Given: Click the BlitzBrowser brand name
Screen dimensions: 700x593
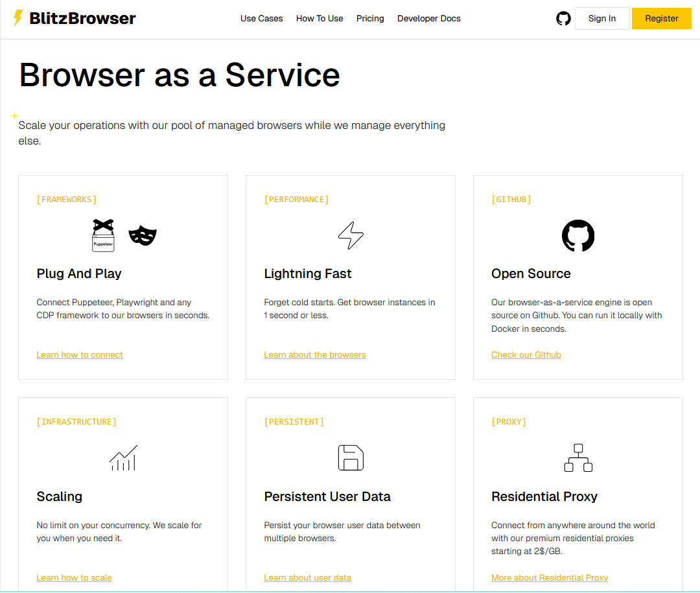Looking at the screenshot, I should [82, 18].
